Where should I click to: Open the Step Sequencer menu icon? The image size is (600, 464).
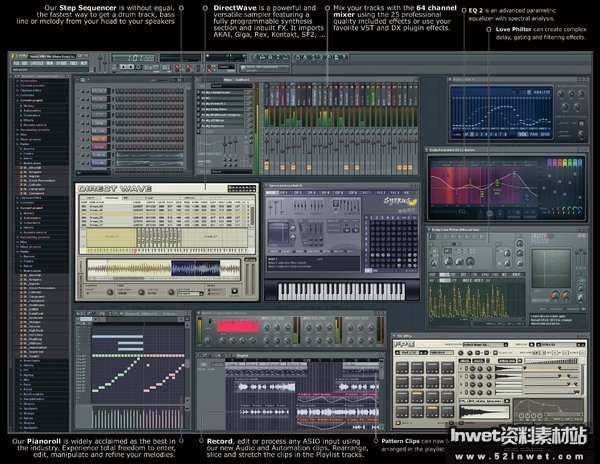tap(82, 80)
